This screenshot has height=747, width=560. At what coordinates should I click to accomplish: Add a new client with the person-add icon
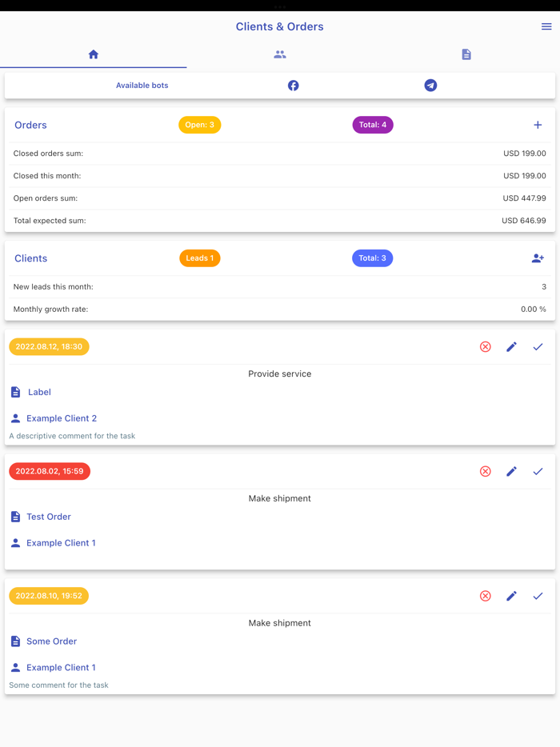click(x=538, y=258)
